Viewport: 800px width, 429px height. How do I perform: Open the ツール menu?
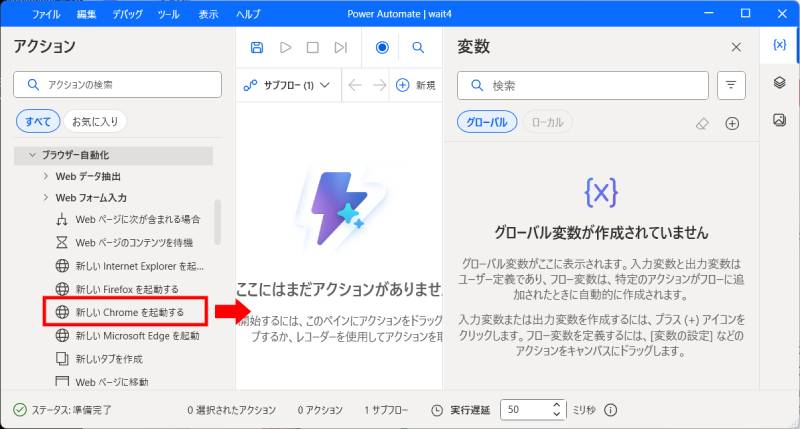tap(168, 14)
